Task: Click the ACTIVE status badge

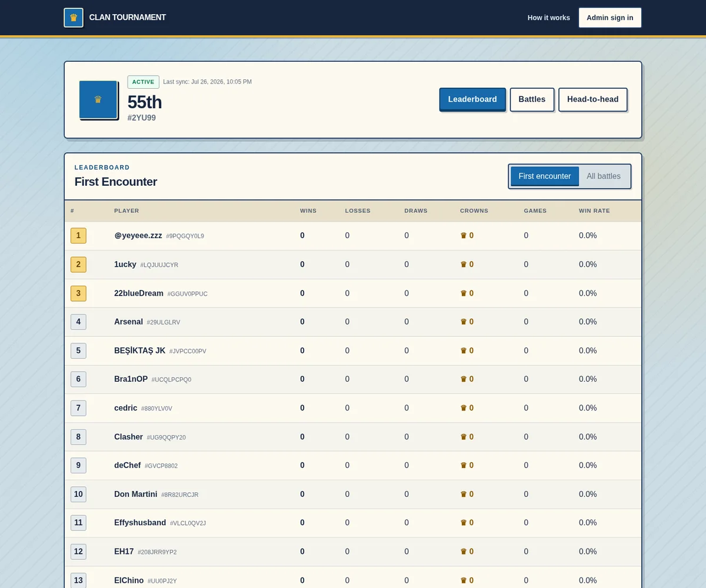Action: tap(144, 82)
